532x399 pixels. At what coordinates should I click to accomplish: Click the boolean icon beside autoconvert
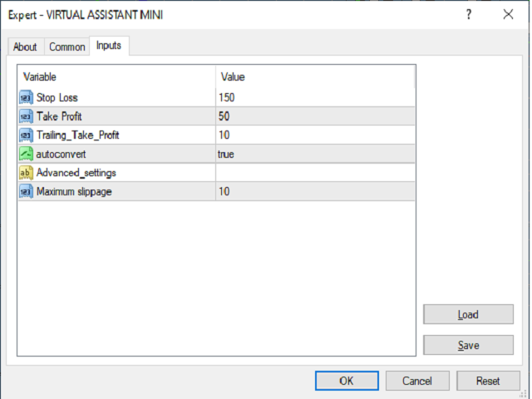[x=25, y=154]
